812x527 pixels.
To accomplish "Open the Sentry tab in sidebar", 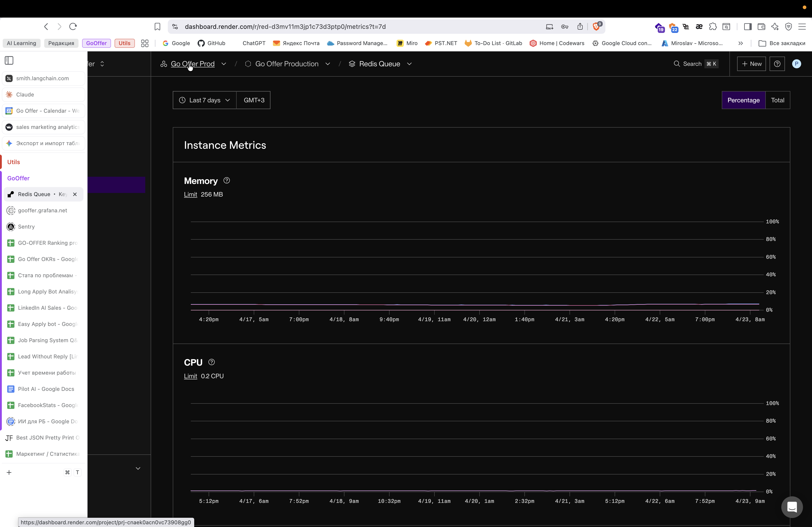I will tap(26, 227).
